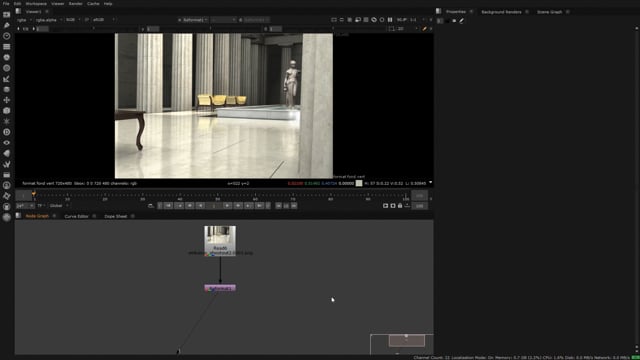Open the Render menu
640x360 pixels.
[76, 3]
